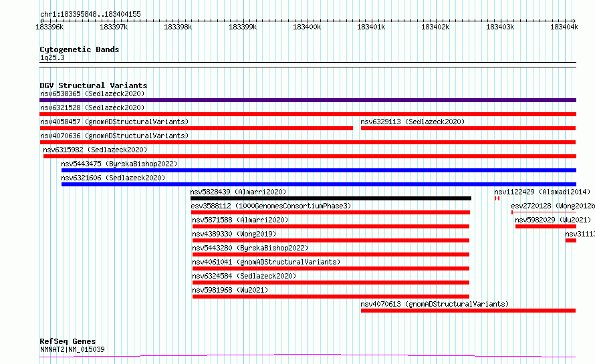The image size is (595, 364).
Task: Open nsv5828439 (Almarri2020) label
Action: coord(238,192)
